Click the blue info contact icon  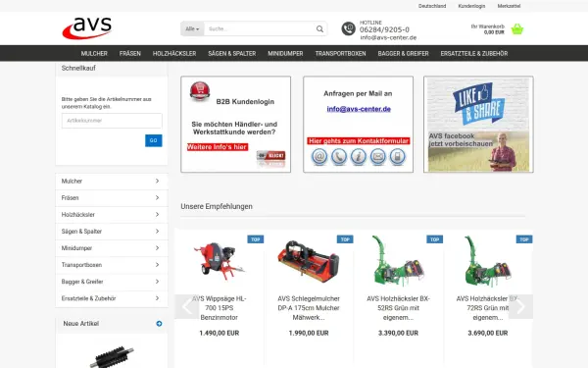358,157
